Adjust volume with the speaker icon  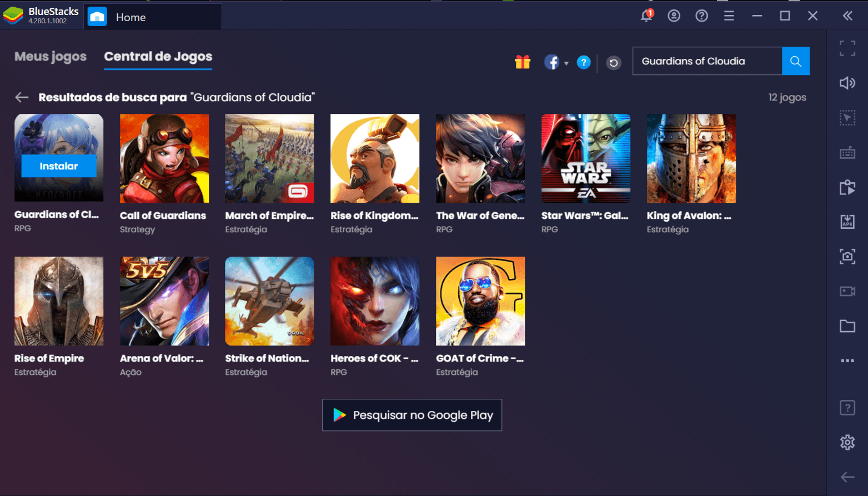(x=847, y=83)
